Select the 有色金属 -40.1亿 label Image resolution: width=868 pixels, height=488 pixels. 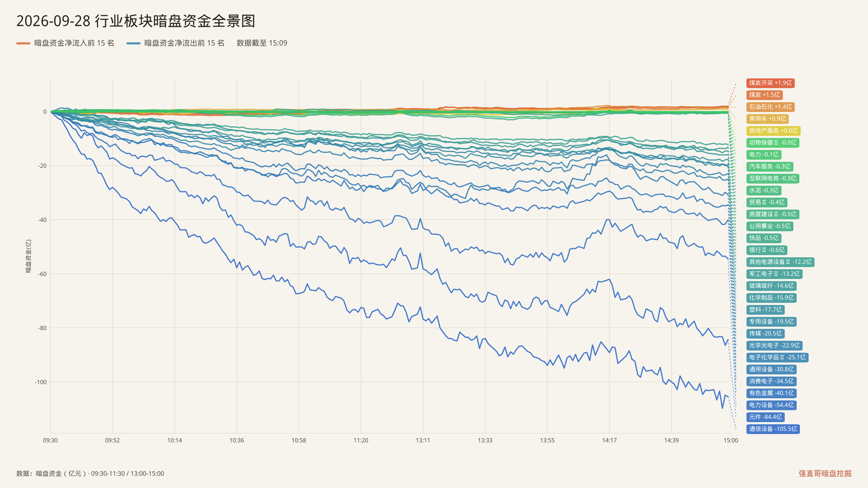pos(771,393)
